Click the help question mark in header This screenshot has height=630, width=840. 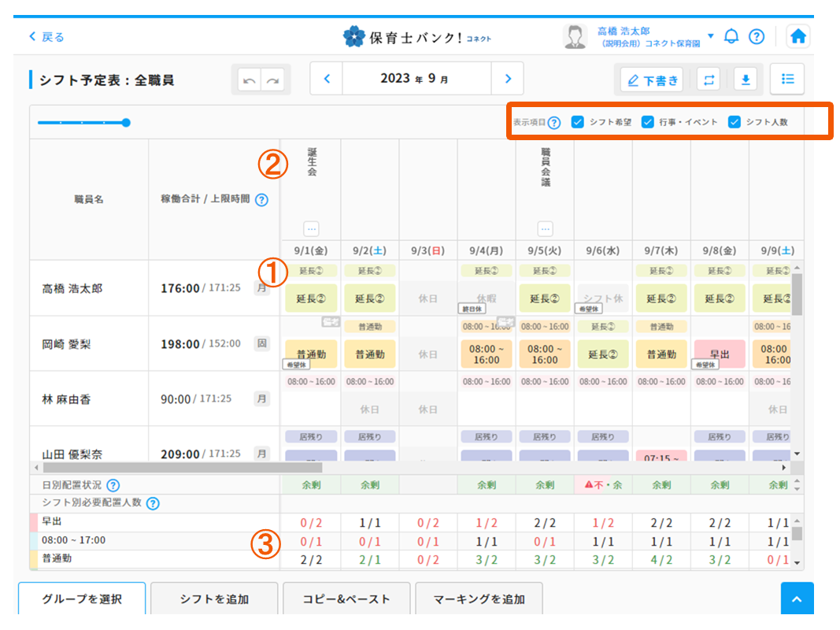(756, 36)
